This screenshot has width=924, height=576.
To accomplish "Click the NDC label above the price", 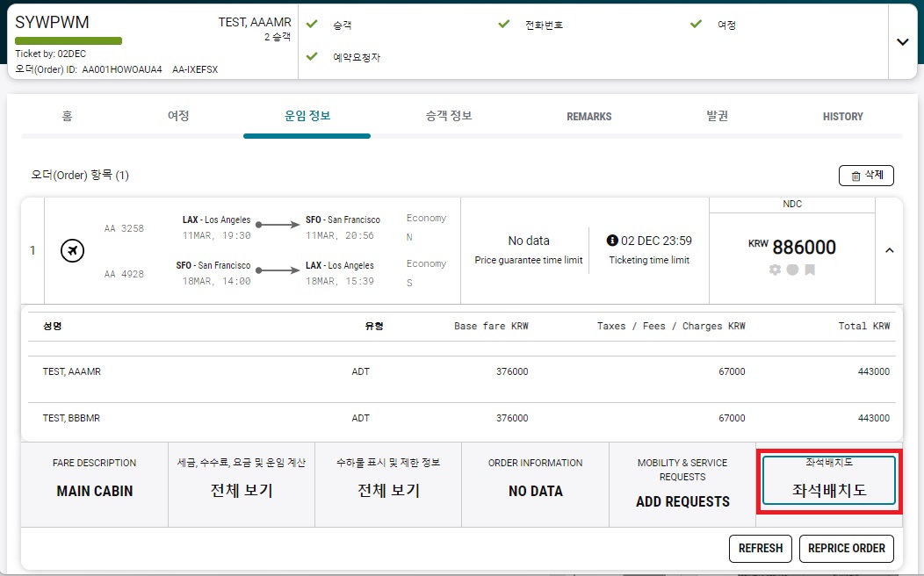I will coord(792,204).
